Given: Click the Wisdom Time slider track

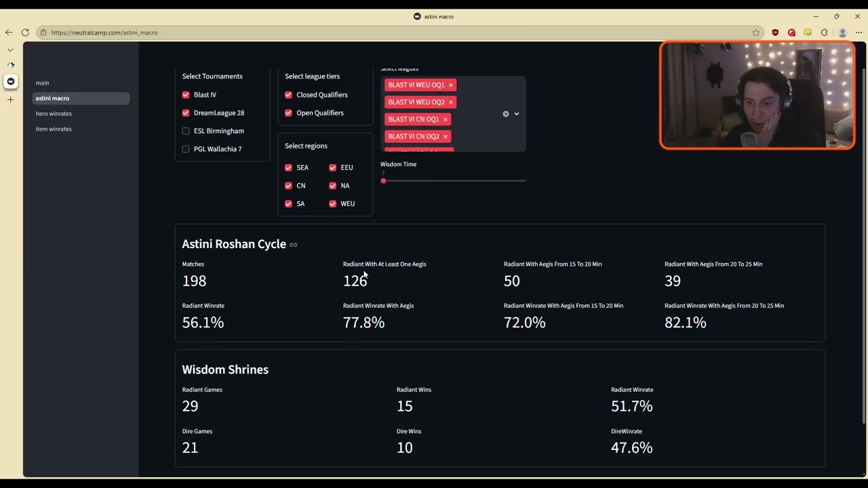Looking at the screenshot, I should [x=453, y=181].
